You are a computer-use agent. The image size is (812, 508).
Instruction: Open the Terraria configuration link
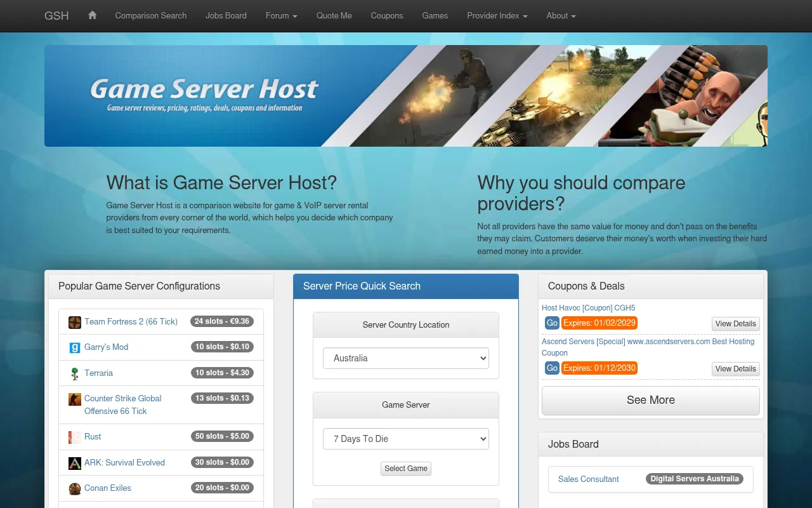[x=98, y=373]
